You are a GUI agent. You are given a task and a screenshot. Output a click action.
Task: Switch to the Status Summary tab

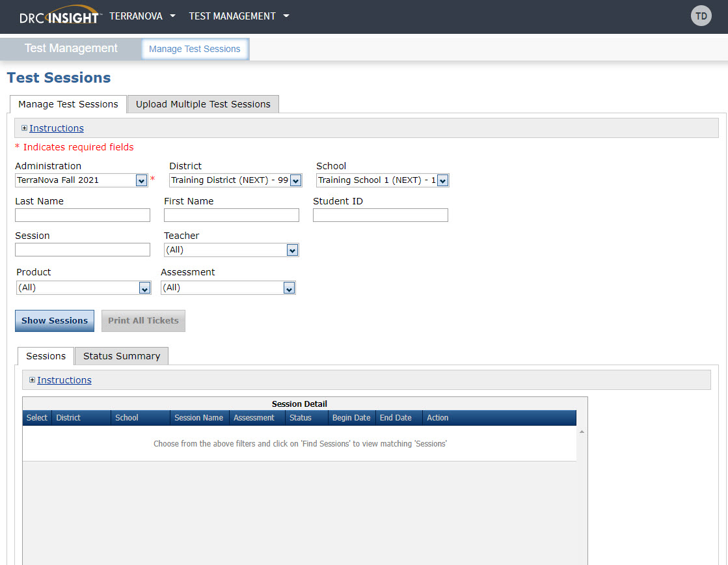point(121,356)
